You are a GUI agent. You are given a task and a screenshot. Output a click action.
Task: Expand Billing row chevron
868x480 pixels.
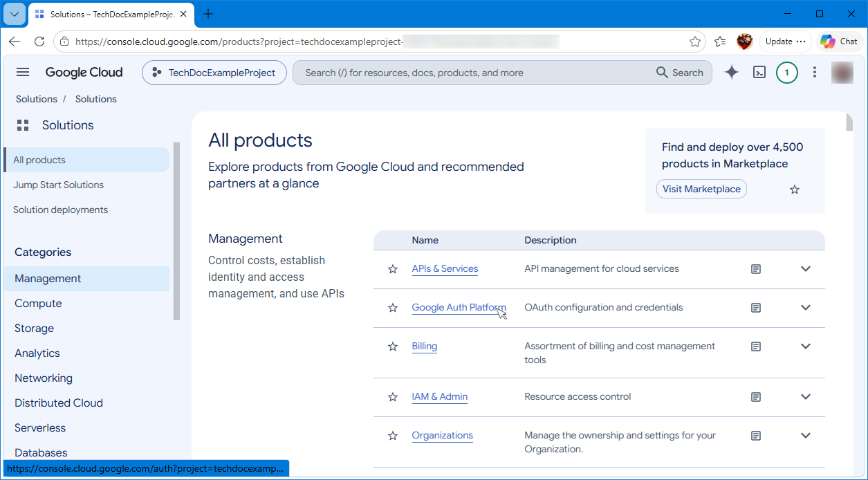pos(806,347)
